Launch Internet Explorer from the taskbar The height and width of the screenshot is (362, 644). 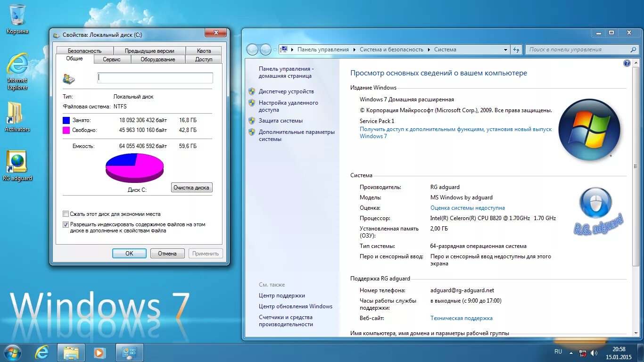42,352
